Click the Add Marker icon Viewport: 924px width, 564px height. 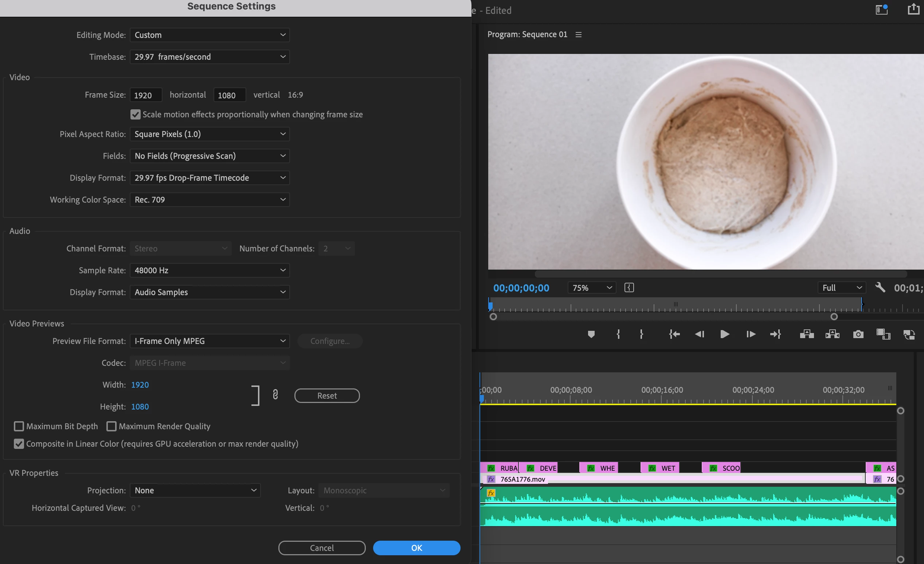[x=591, y=334]
